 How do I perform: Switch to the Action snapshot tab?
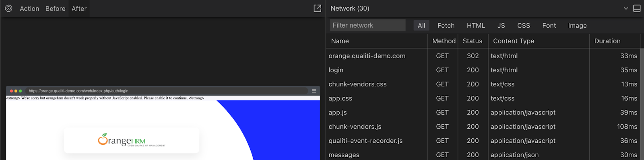click(x=29, y=8)
